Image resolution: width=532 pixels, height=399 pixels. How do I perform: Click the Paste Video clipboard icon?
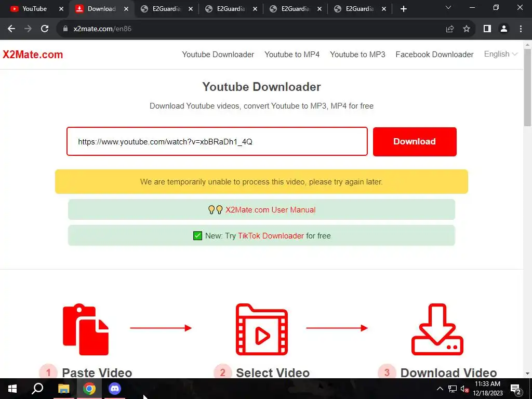(x=86, y=329)
